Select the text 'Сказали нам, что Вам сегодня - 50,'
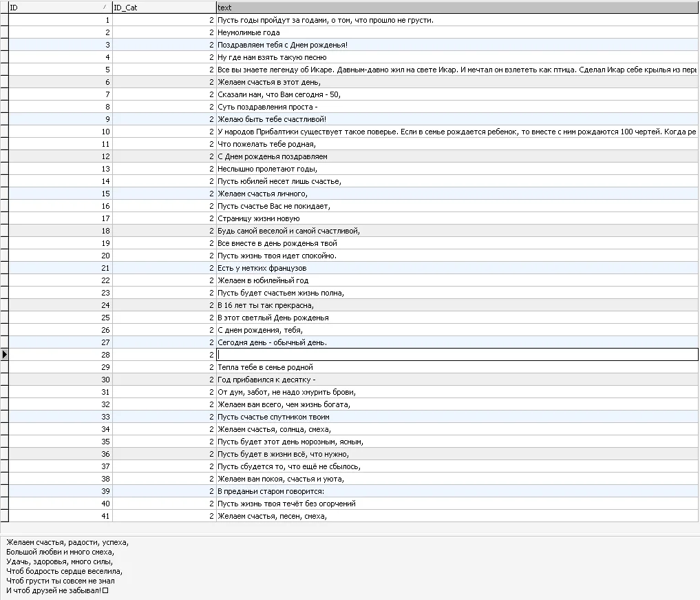This screenshot has width=700, height=600. (279, 94)
